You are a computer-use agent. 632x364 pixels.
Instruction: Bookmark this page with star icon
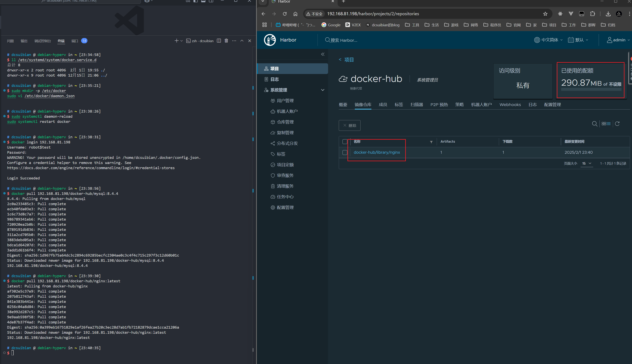545,14
